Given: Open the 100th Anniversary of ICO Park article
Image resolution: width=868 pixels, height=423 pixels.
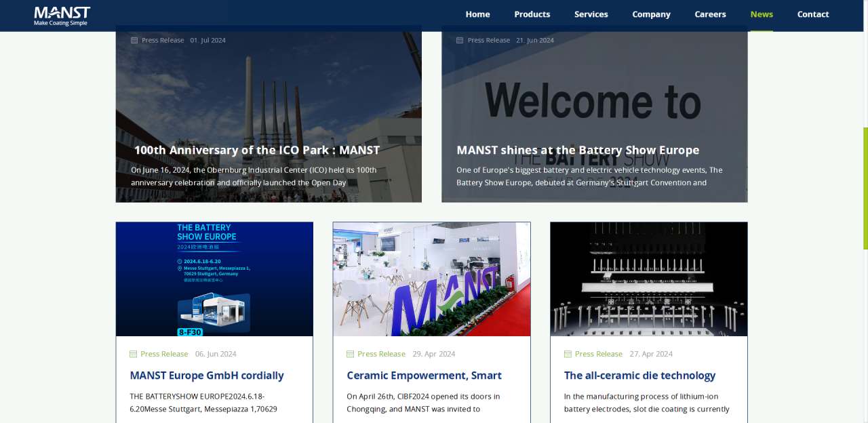Looking at the screenshot, I should (x=256, y=150).
